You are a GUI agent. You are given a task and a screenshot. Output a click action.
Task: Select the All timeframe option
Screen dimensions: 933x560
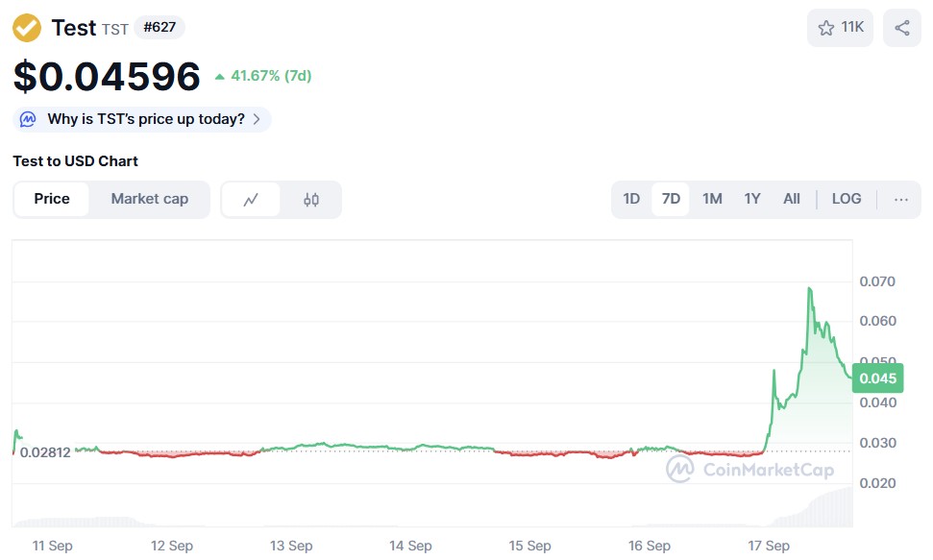click(x=791, y=199)
